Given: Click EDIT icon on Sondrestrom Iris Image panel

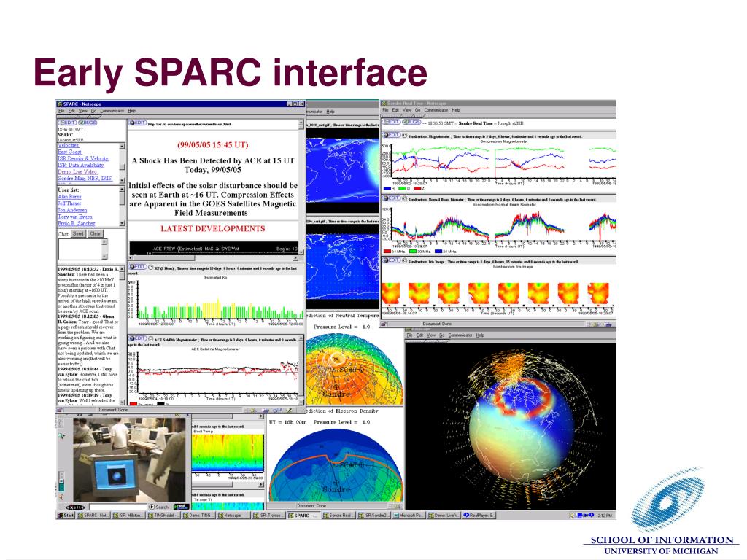Looking at the screenshot, I should pyautogui.click(x=392, y=260).
